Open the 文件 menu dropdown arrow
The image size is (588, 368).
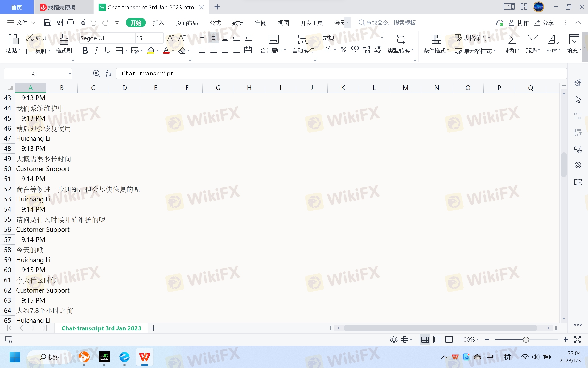pos(34,23)
